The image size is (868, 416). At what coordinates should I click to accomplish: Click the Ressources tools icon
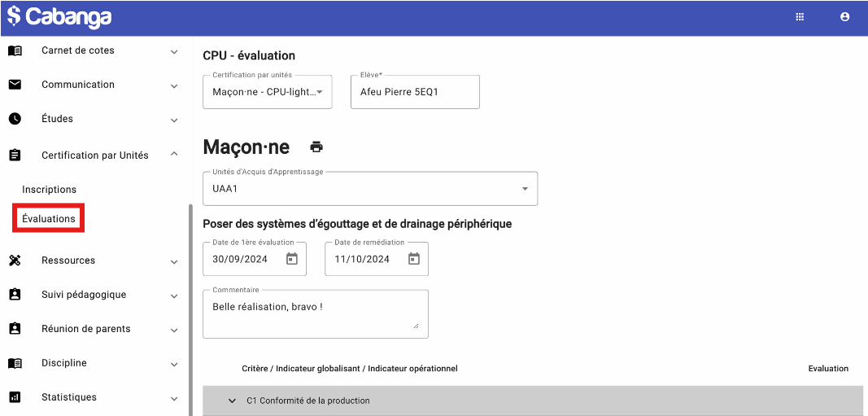click(15, 261)
